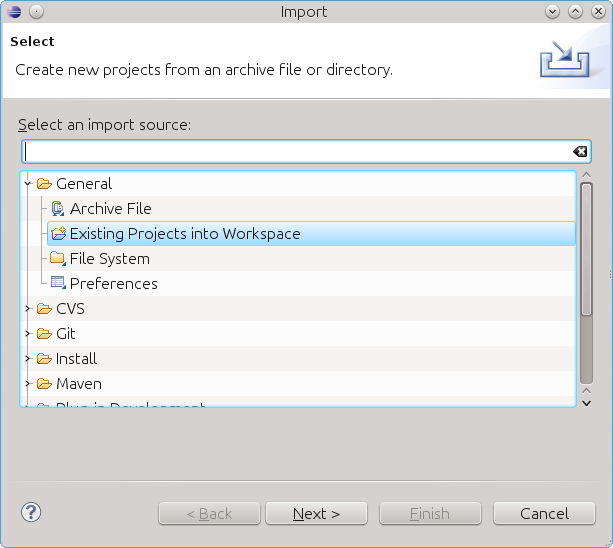Expand the Maven tree node
The image size is (613, 548).
tap(28, 384)
